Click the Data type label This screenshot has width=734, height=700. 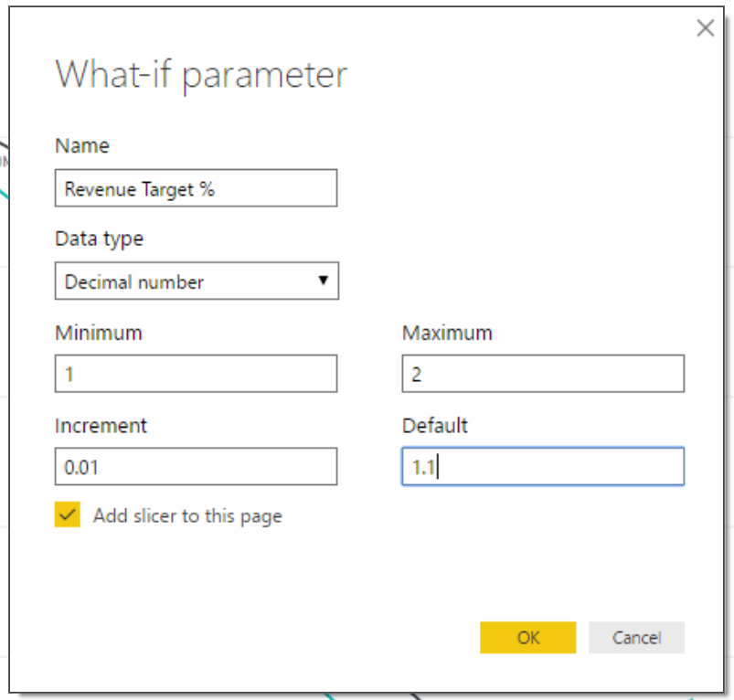tap(99, 239)
